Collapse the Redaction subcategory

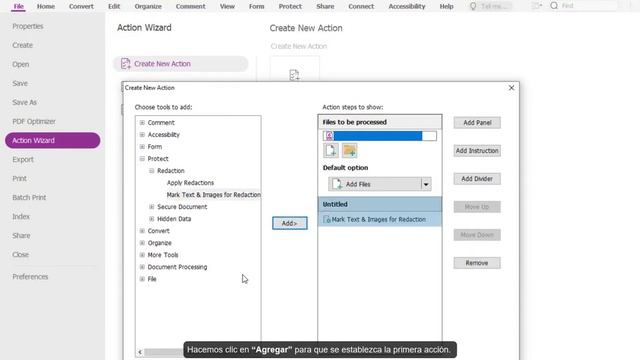pyautogui.click(x=151, y=171)
